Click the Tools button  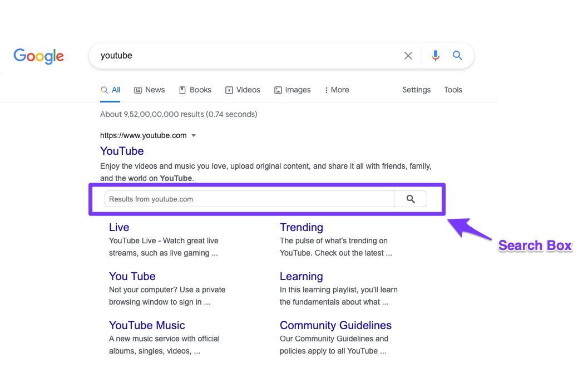pos(453,90)
